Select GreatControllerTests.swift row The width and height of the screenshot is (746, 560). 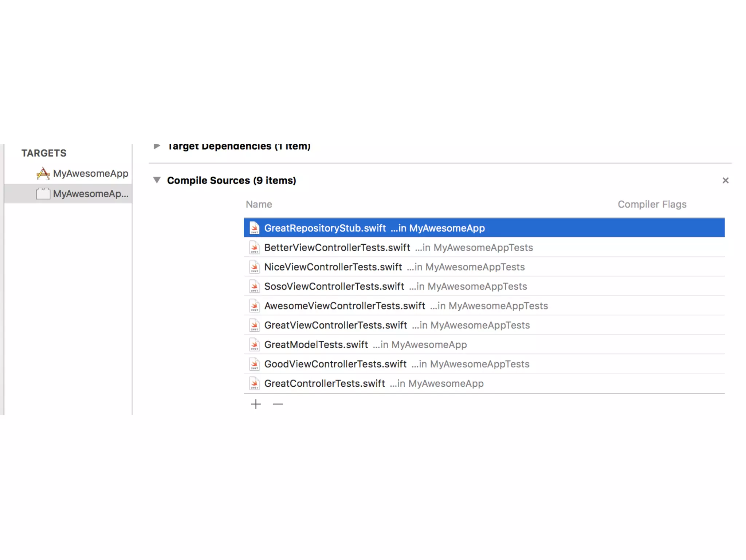tap(324, 384)
